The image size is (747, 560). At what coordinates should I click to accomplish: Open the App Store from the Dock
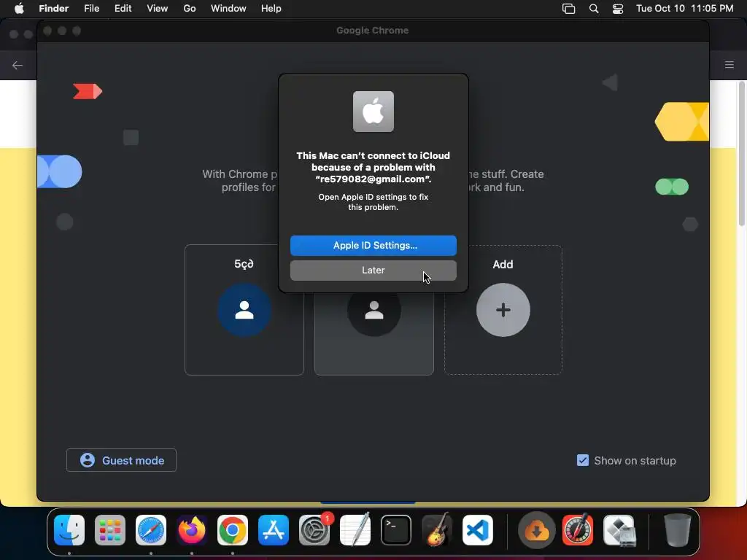274,530
